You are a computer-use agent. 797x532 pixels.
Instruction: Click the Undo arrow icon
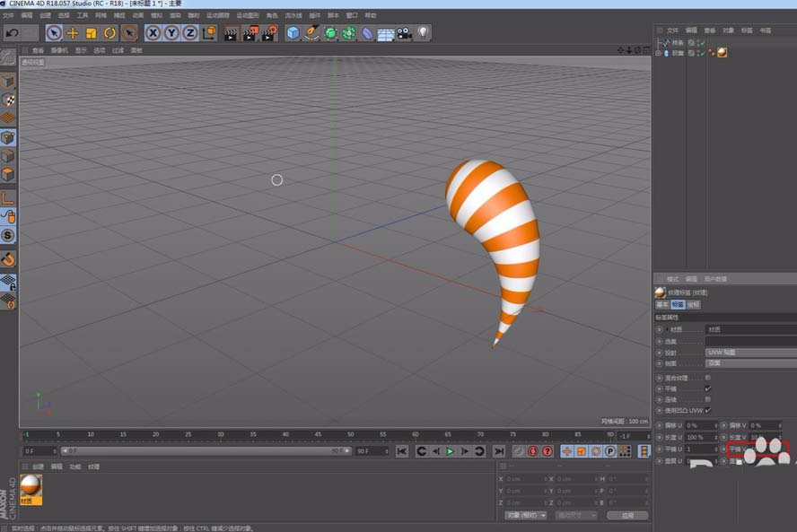(12, 33)
